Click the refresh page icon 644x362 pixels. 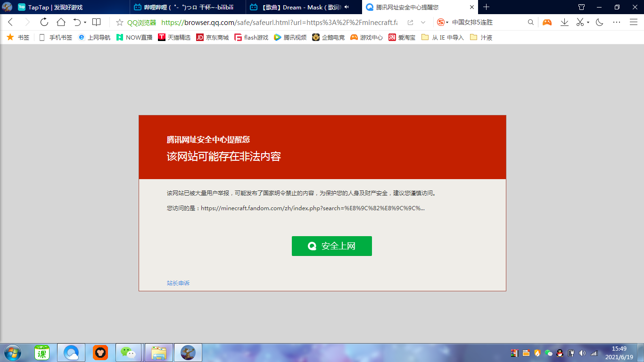pyautogui.click(x=44, y=22)
